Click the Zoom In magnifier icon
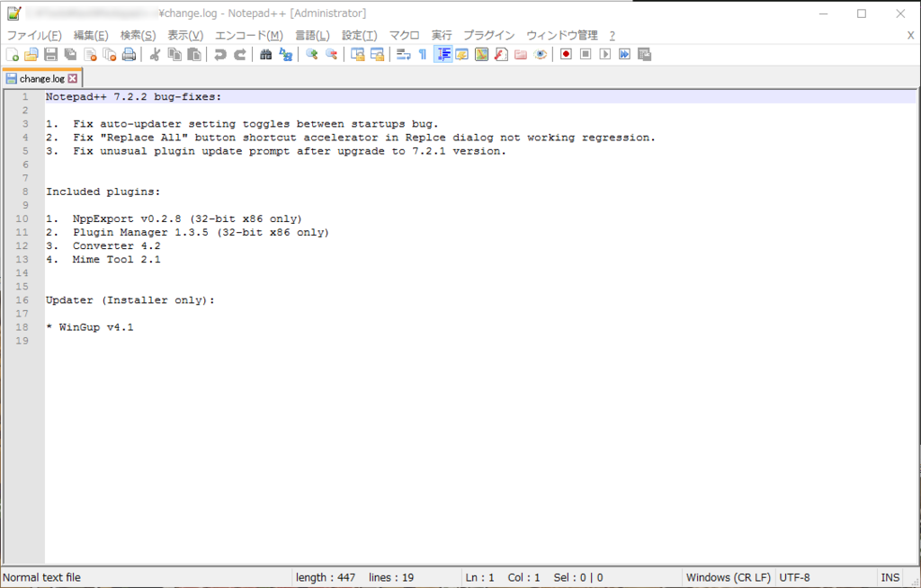The height and width of the screenshot is (588, 921). [312, 55]
